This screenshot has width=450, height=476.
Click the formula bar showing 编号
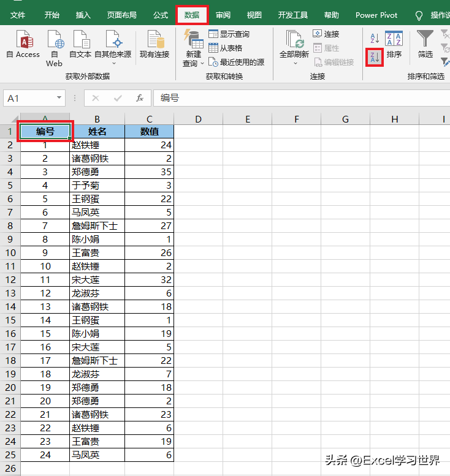302,98
